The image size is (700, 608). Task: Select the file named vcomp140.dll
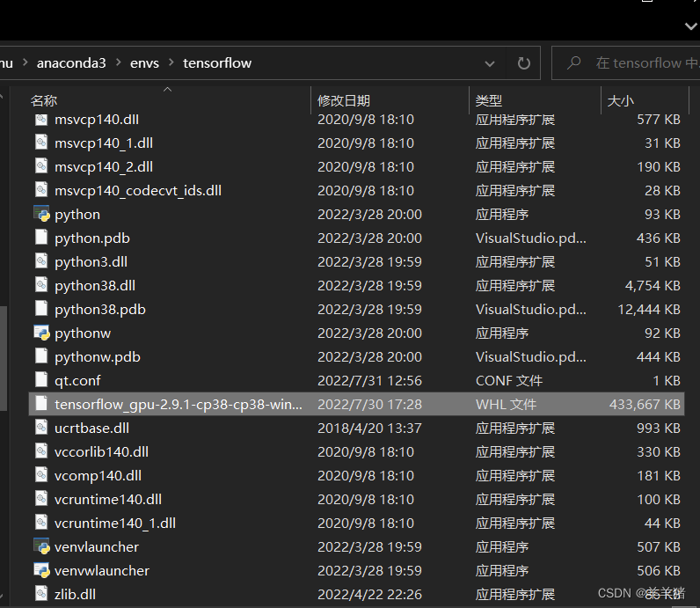tap(98, 475)
